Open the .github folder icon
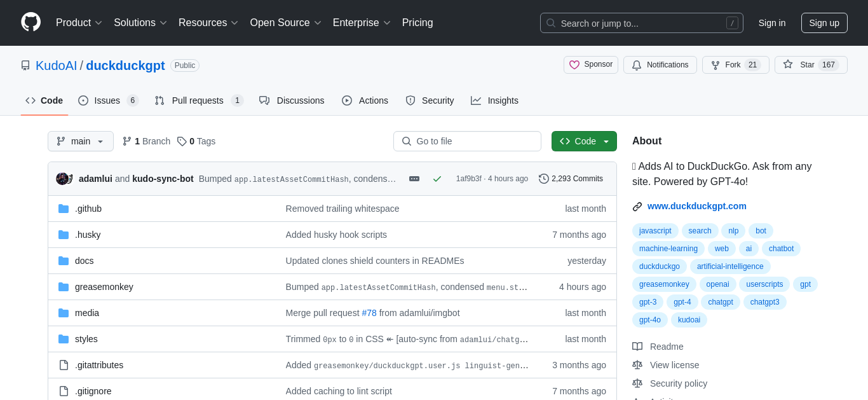The image size is (868, 400). (x=64, y=209)
